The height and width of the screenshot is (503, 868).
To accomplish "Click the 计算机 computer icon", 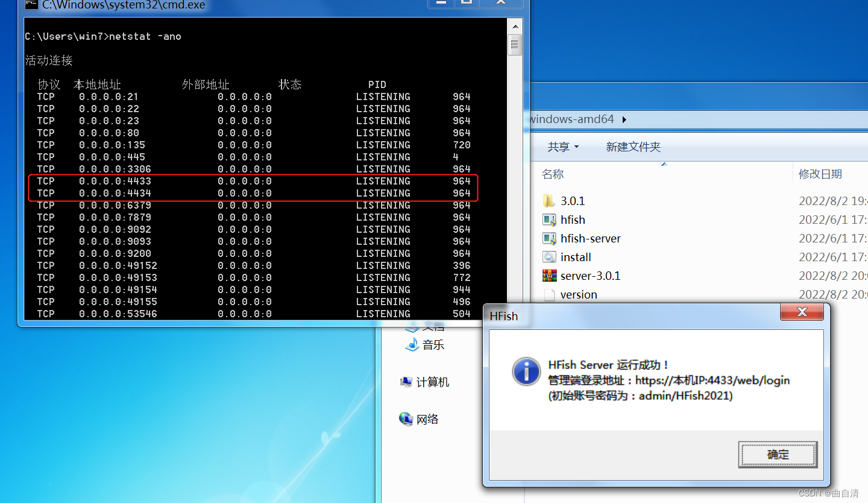I will click(406, 382).
